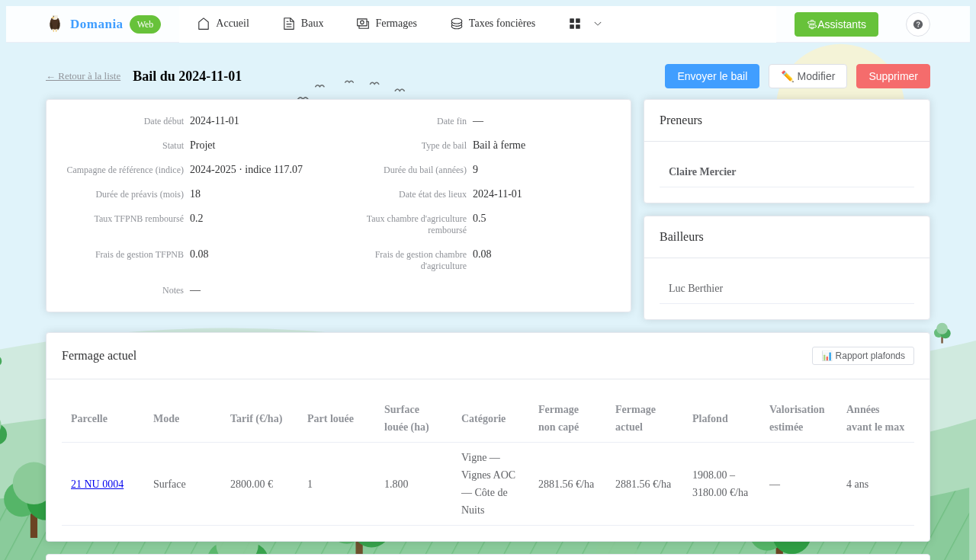Expand the chevron next to the grid icon
Screen dimensions: 976x560
[x=598, y=24]
